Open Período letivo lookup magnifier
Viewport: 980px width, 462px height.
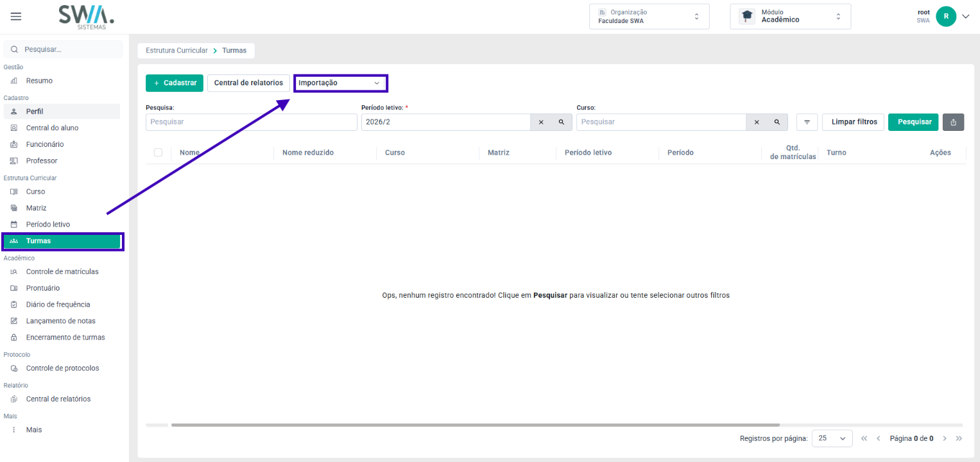[x=561, y=122]
